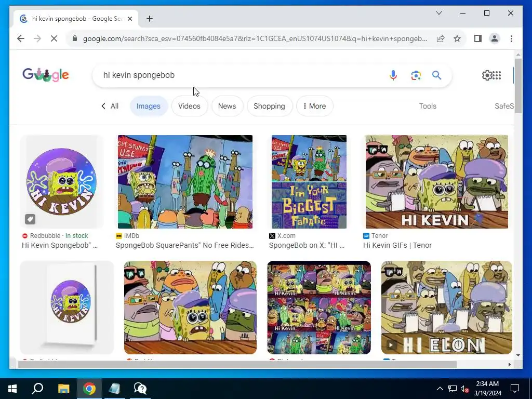
Task: Open the Google apps grid
Action: click(x=496, y=75)
